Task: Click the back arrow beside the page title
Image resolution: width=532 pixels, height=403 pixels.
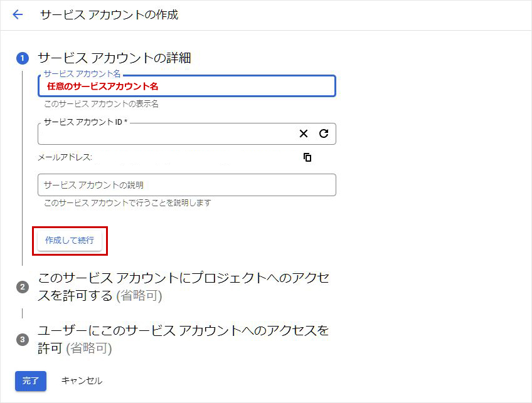Action: (18, 14)
